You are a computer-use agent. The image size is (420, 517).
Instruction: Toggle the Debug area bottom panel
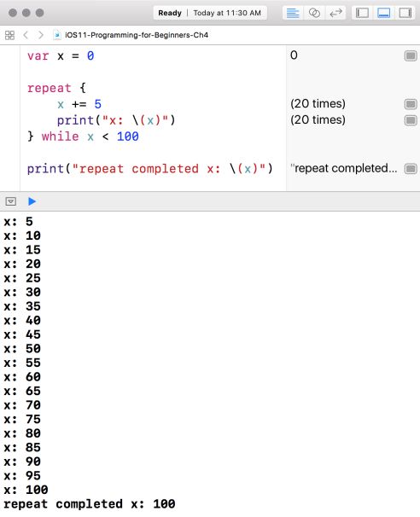click(383, 13)
